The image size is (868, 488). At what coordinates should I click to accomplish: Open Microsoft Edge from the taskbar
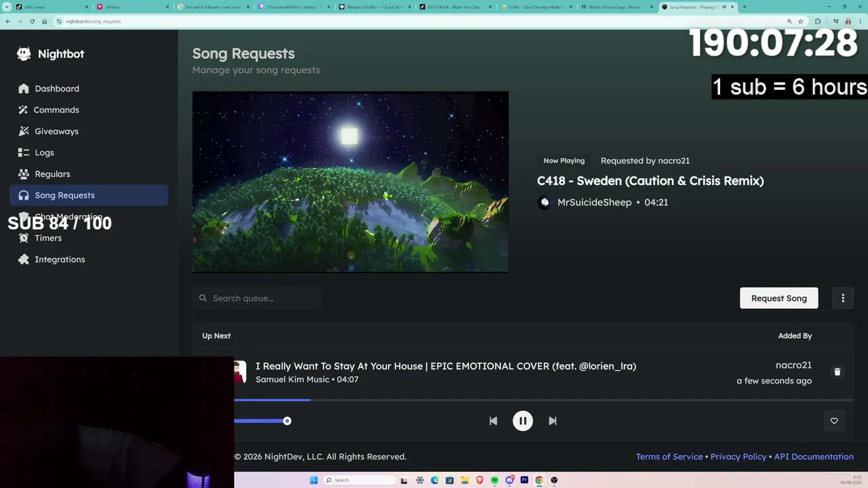coord(435,480)
